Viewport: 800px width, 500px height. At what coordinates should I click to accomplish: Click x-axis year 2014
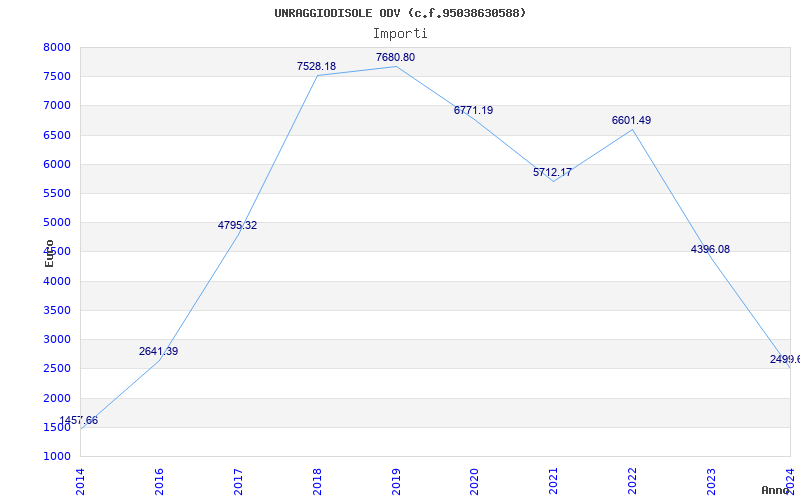click(x=80, y=481)
